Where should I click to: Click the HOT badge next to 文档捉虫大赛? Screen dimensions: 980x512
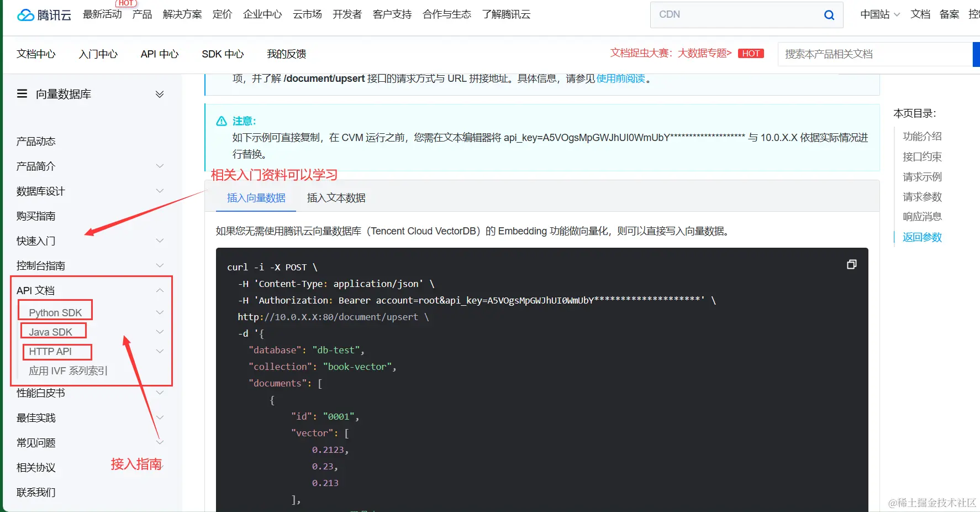point(751,53)
